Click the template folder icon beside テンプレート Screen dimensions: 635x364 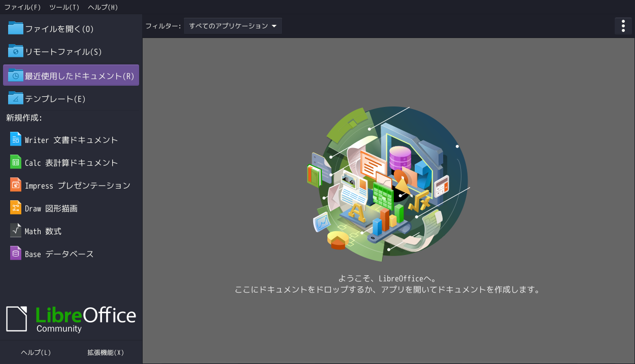click(16, 98)
